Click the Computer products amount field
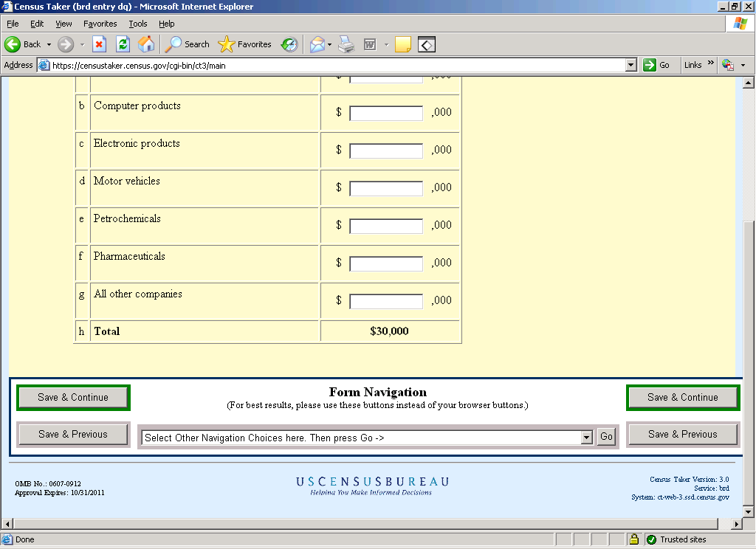 point(385,113)
